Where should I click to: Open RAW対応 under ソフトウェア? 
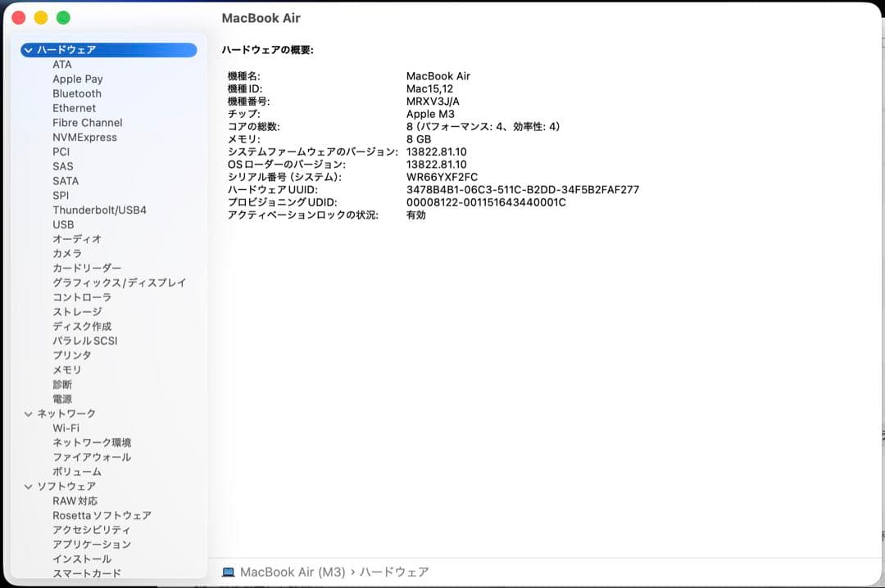(75, 501)
